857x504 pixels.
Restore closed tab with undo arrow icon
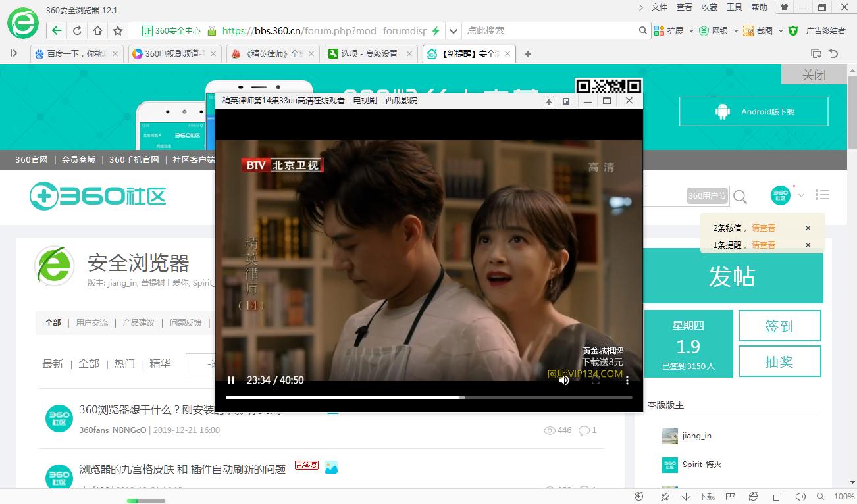[833, 53]
